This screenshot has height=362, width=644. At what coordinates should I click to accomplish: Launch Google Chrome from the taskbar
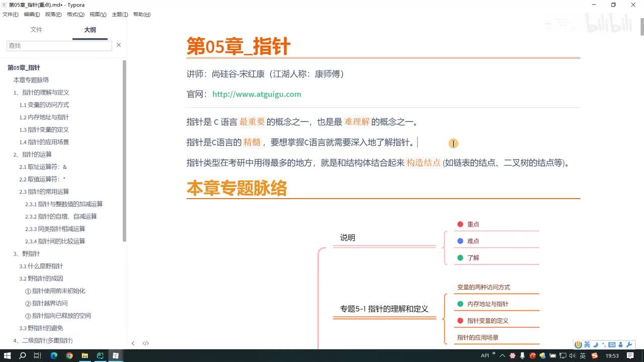[x=69, y=355]
